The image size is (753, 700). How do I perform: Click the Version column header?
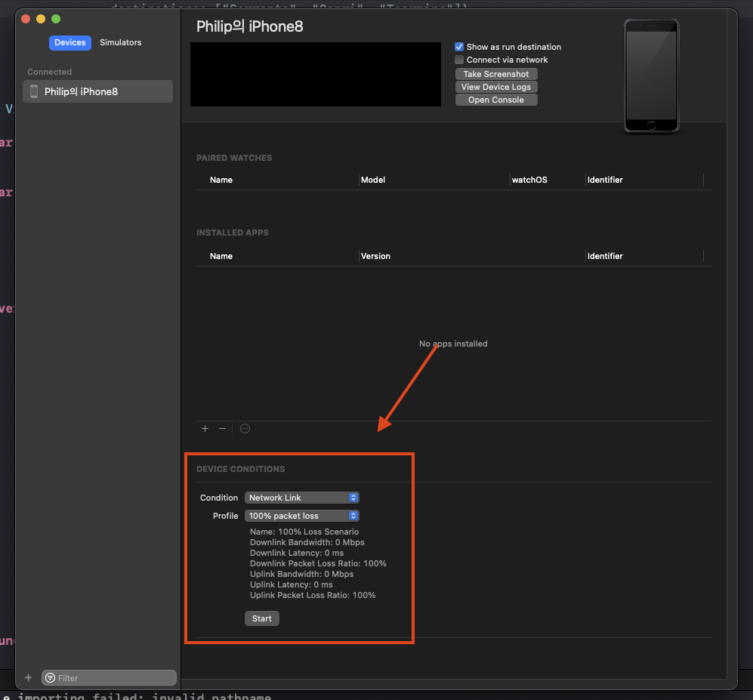375,256
